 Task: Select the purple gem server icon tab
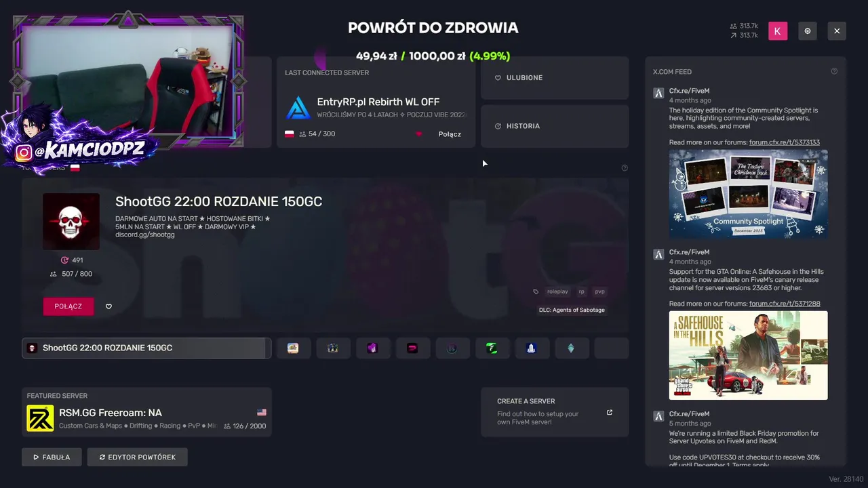372,348
